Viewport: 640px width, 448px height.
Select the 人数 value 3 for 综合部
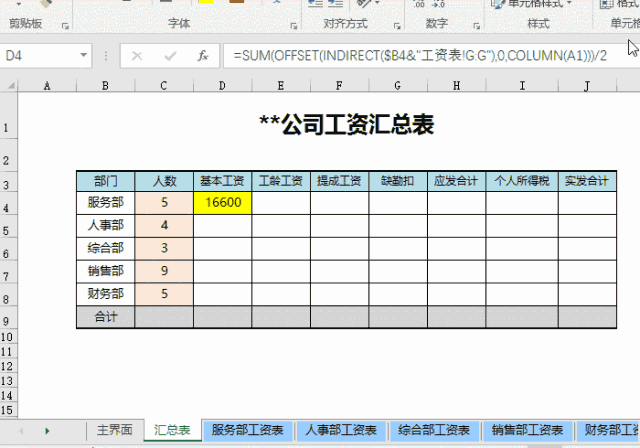point(164,248)
